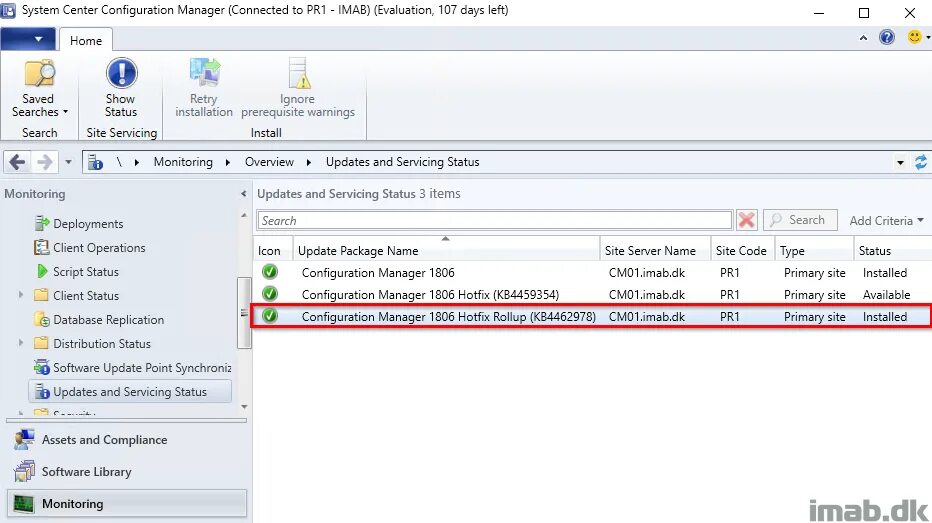Select Updates and Servicing Status node
Viewport: 932px width, 523px height.
(130, 392)
